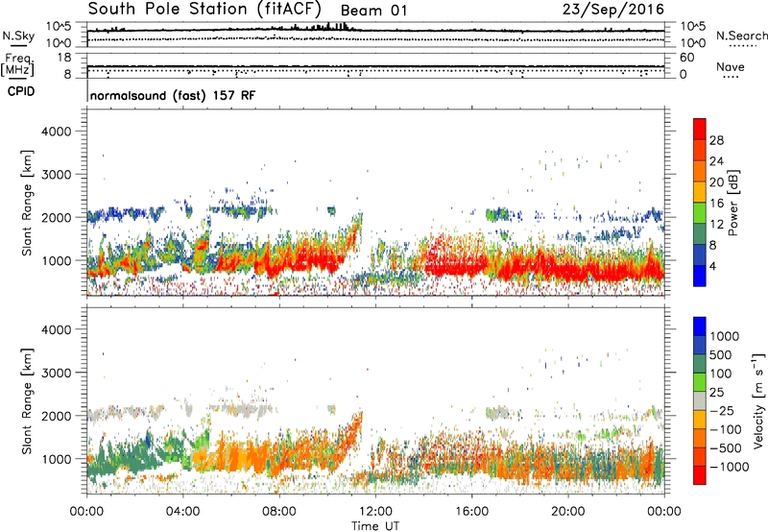Select the "N.Sky" legend label

pyautogui.click(x=18, y=36)
